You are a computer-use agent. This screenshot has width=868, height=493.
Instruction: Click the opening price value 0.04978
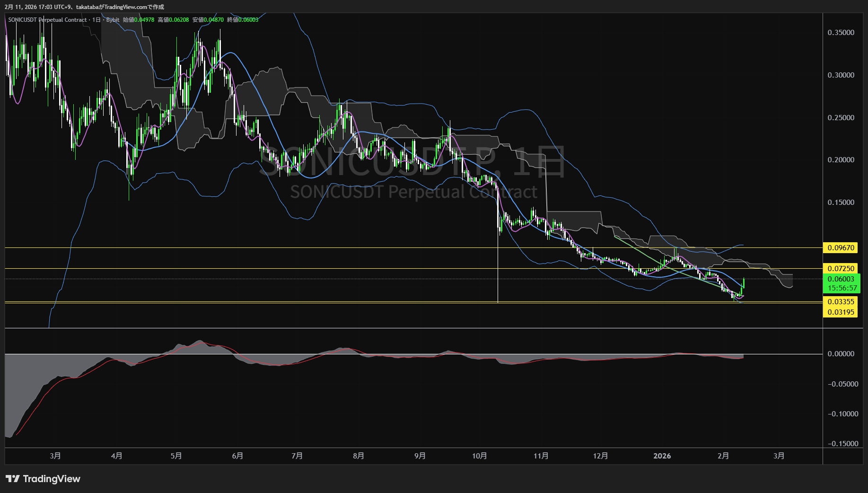point(144,20)
